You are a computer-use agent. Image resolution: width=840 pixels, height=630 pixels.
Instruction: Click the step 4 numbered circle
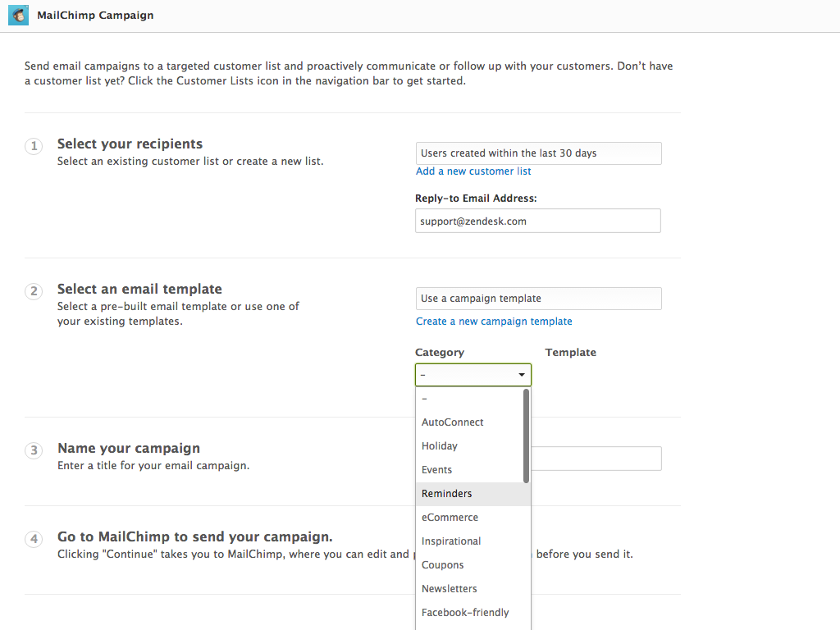coord(34,539)
